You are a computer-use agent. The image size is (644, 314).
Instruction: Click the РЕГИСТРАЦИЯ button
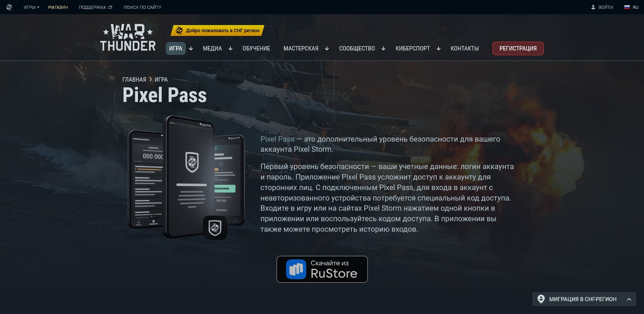[x=518, y=48]
